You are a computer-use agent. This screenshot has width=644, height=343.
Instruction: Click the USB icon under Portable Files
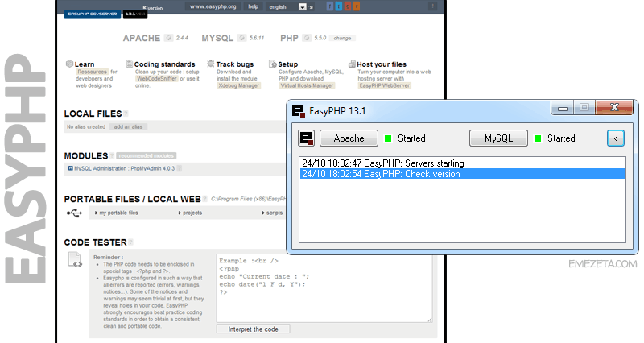tap(74, 213)
